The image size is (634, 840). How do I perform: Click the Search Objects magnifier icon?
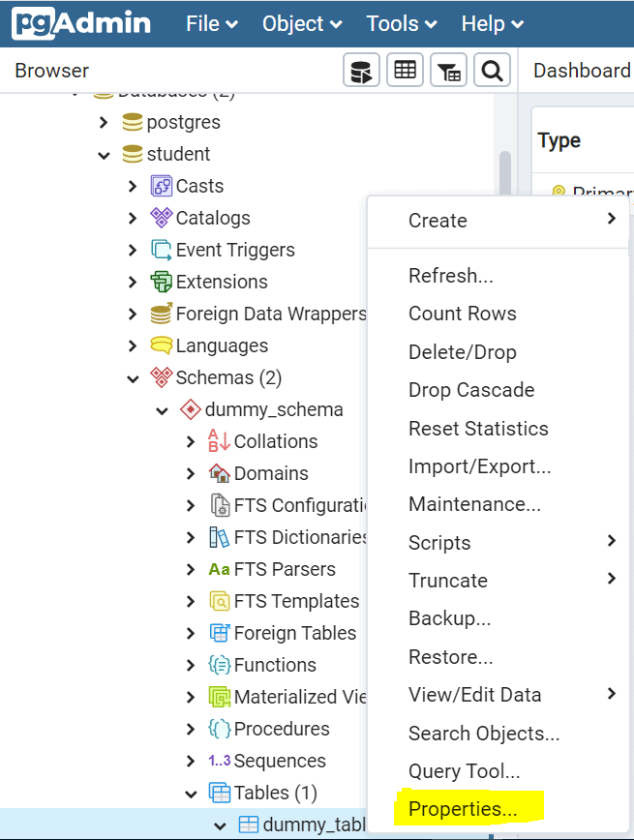point(492,70)
